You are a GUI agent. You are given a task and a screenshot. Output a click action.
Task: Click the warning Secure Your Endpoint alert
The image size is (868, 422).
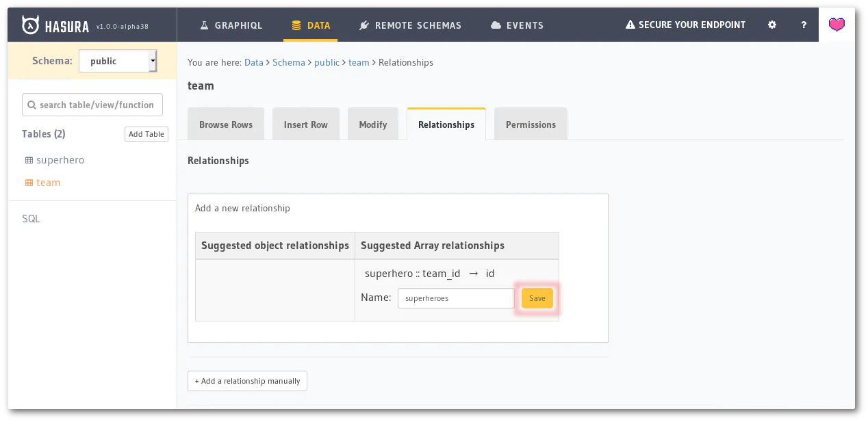point(685,25)
